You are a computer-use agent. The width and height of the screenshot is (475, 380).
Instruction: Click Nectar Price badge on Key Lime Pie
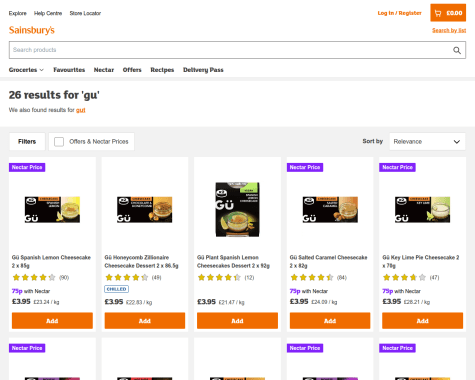coord(397,167)
